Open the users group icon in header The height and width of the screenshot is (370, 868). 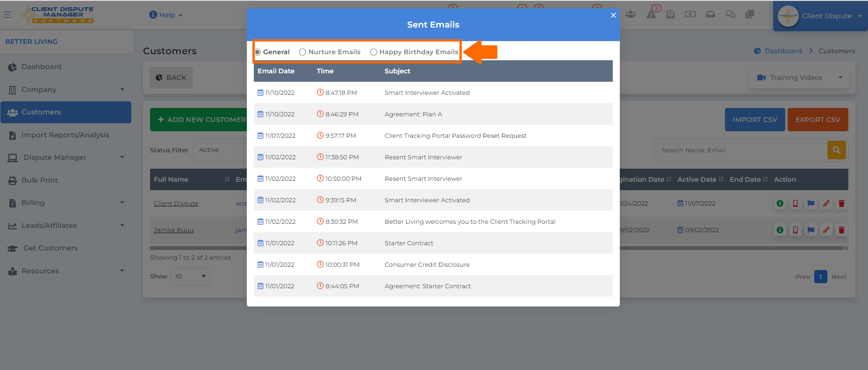(x=631, y=14)
